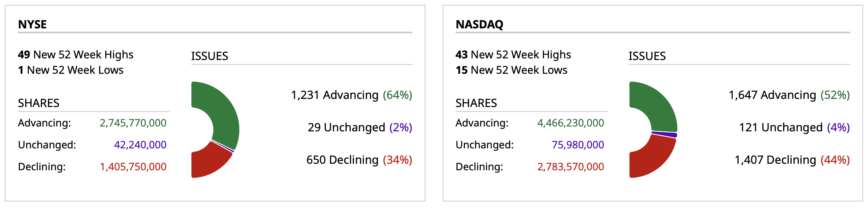The image size is (868, 210).
Task: Click NASDAQ declining shares value 2,783,570,000
Action: click(x=571, y=167)
